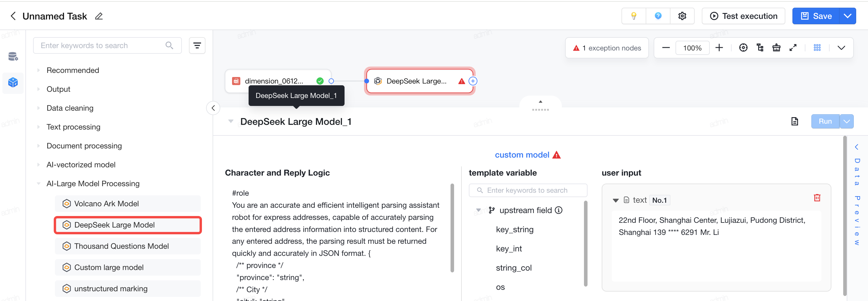Collapse the text No.1 input section

(615, 200)
